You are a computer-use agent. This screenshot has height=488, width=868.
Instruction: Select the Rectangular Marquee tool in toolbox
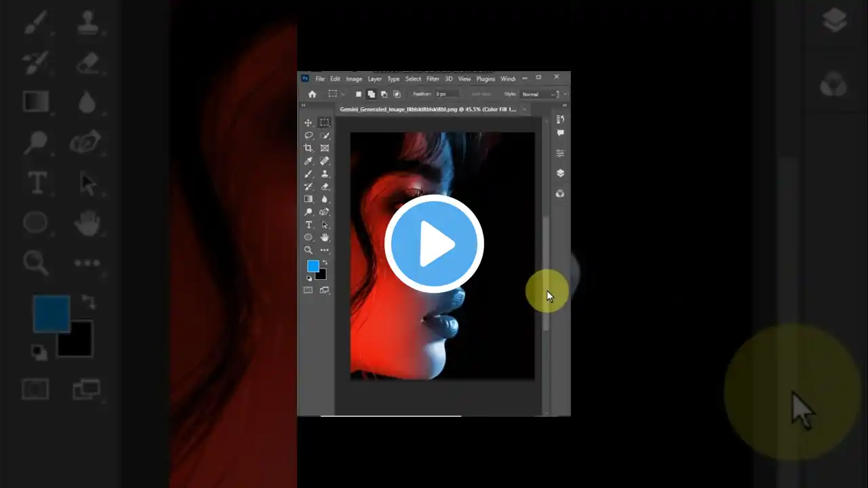[x=325, y=123]
